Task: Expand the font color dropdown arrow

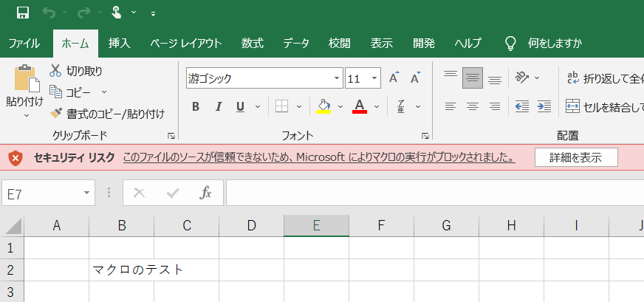Action: 377,107
